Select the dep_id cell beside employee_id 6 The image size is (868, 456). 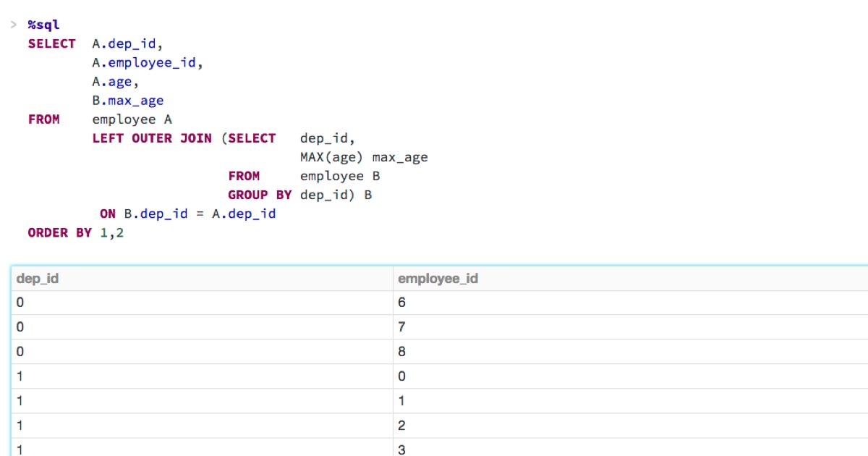click(x=20, y=303)
